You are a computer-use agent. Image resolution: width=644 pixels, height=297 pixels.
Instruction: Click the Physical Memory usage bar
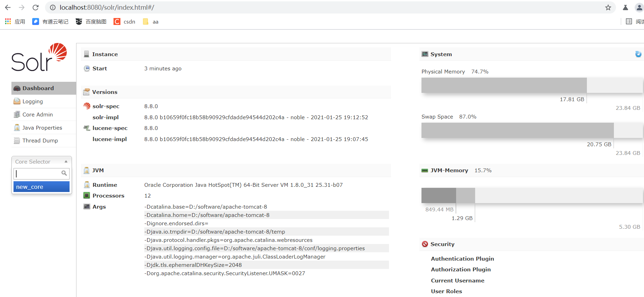(x=532, y=85)
